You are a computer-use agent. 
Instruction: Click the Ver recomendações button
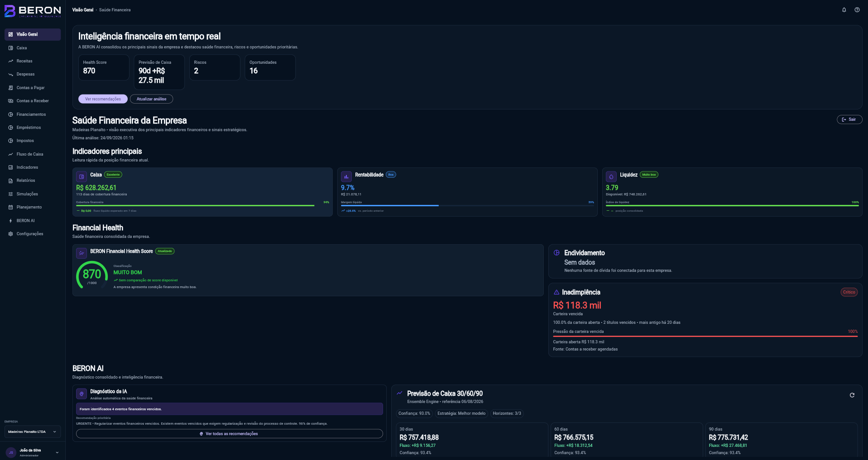coord(103,99)
